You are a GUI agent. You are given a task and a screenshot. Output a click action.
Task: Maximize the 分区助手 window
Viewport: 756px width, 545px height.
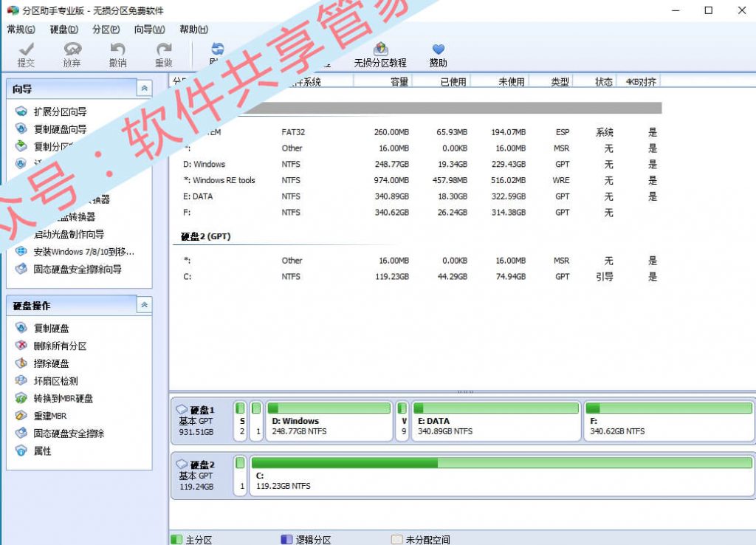tap(708, 10)
